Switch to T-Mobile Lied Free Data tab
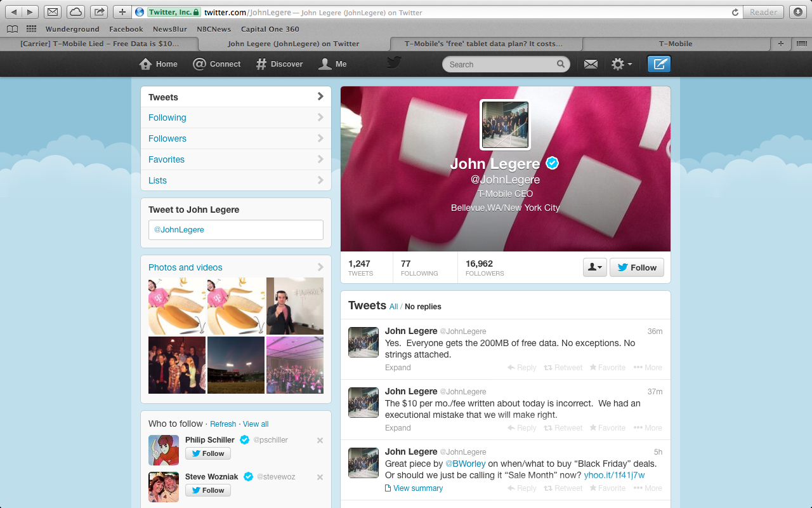 [100, 44]
